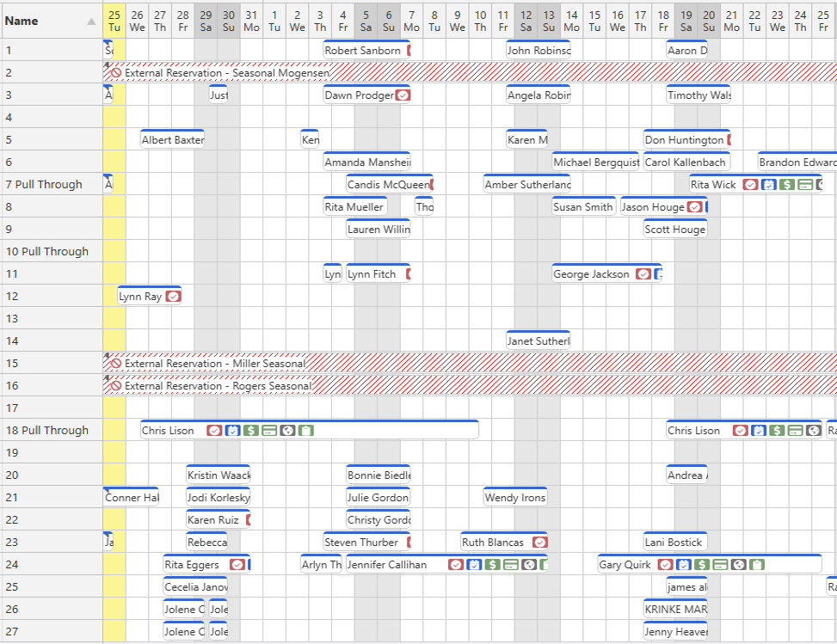Open Lynn Fitch's reservation on site 11
The image size is (837, 644).
tap(378, 274)
